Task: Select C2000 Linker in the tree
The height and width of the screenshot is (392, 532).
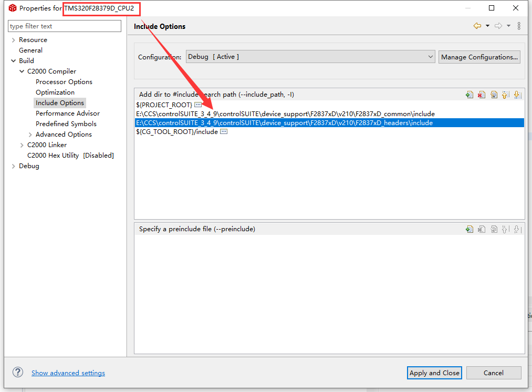Action: (x=47, y=145)
